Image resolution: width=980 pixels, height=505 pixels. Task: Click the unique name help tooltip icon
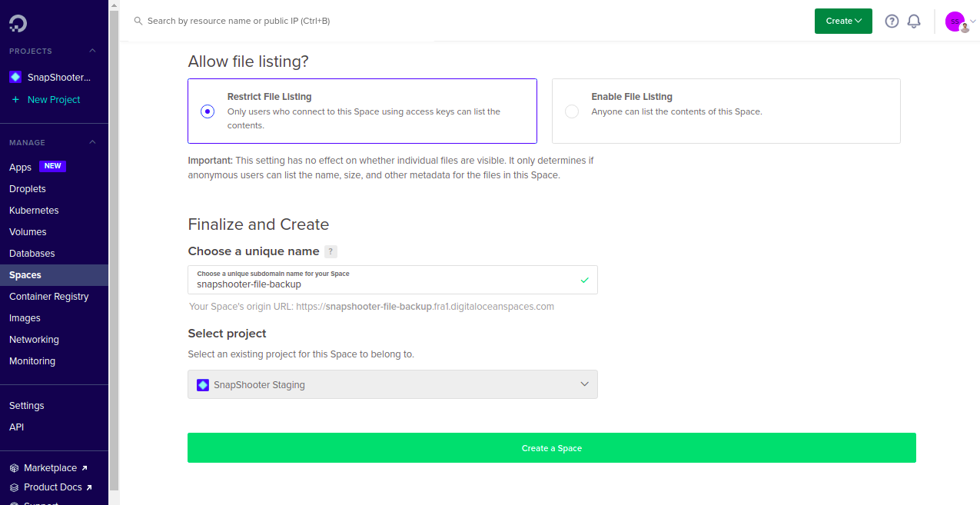click(331, 251)
